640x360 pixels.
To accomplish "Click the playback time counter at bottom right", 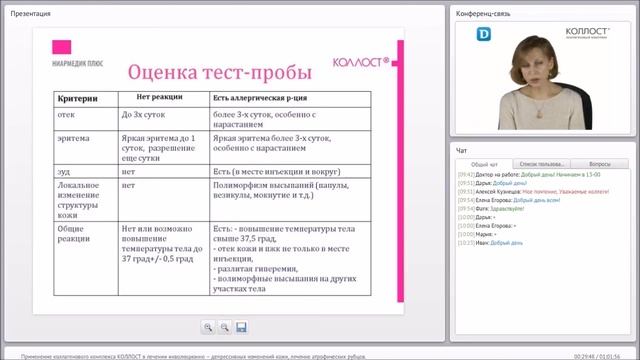I will [597, 357].
